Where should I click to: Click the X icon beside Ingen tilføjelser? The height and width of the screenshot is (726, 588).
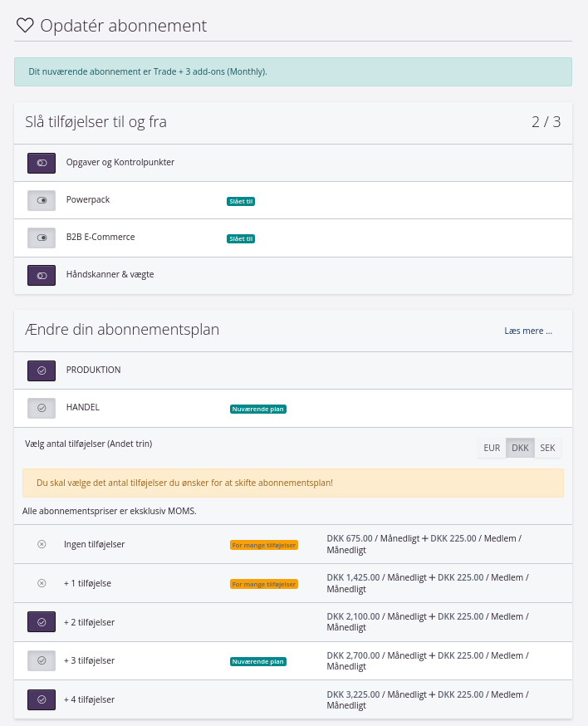pyautogui.click(x=42, y=544)
